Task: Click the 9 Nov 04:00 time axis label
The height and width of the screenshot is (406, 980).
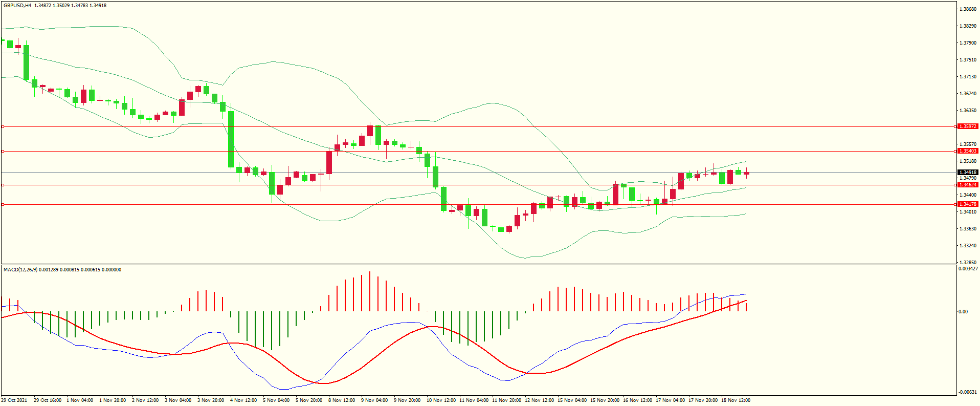Action: (374, 400)
